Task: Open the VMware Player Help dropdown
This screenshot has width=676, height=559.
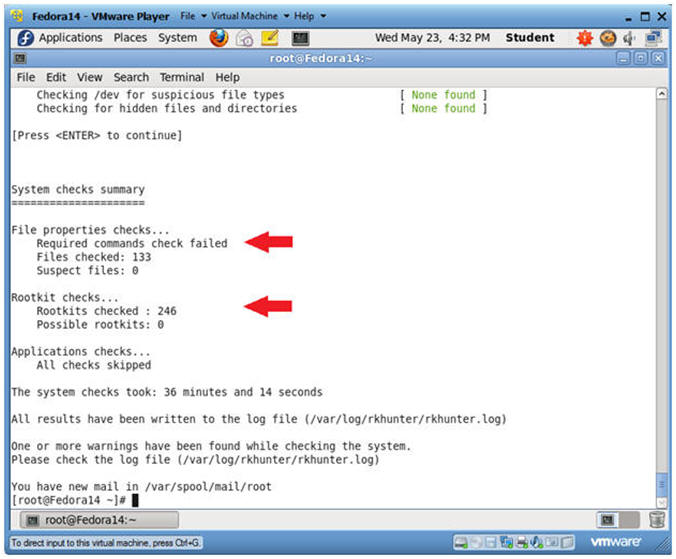Action: click(310, 16)
